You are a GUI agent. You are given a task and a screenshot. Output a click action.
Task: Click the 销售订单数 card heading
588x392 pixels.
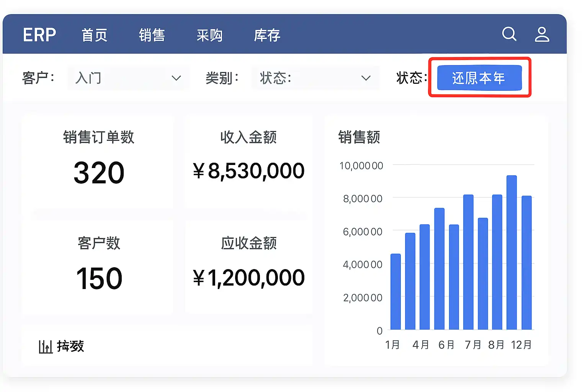(x=99, y=137)
